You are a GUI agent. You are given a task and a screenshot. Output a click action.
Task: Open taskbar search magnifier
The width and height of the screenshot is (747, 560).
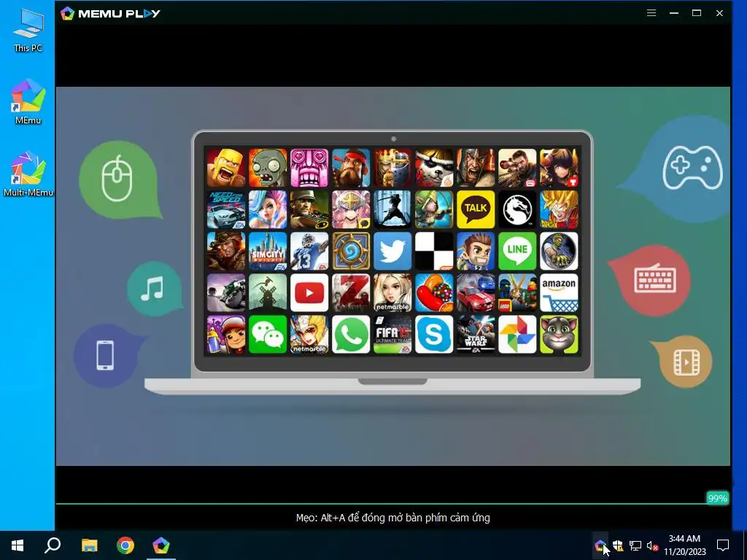pyautogui.click(x=53, y=545)
